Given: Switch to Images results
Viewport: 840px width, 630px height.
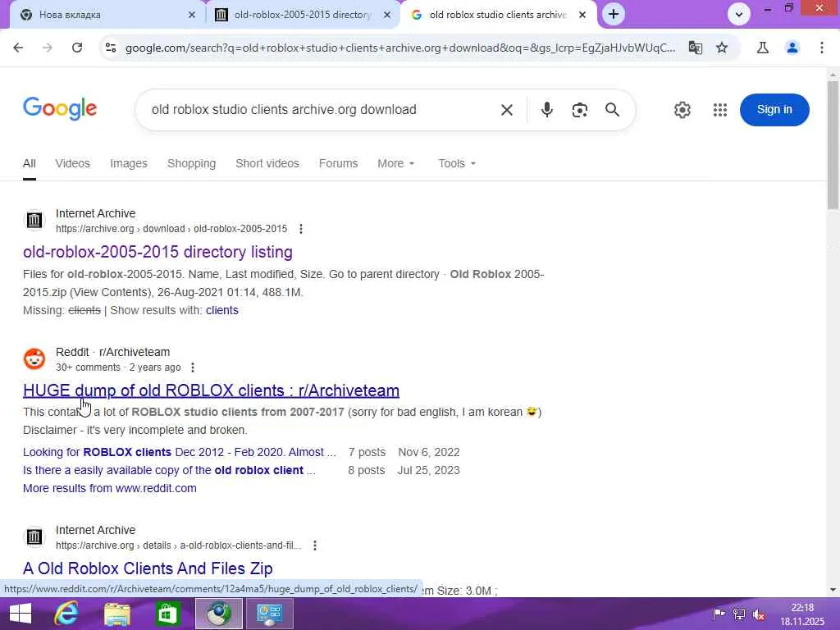Looking at the screenshot, I should (129, 163).
